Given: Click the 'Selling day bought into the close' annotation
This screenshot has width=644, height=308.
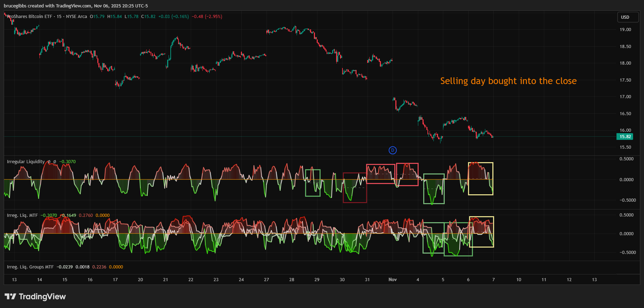Looking at the screenshot, I should coord(508,81).
